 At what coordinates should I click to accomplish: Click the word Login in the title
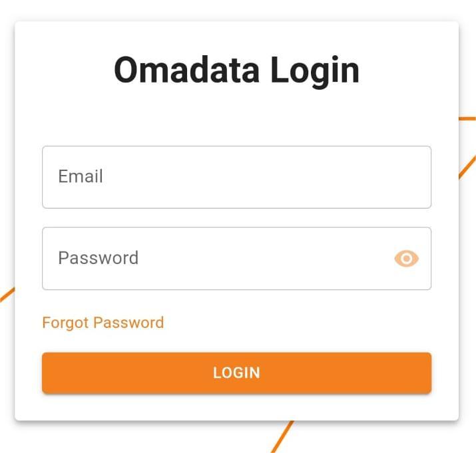[x=315, y=71]
